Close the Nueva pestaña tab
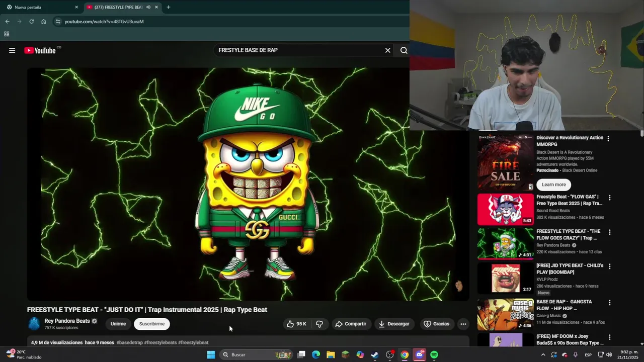Viewport: 644px width, 362px height. (76, 7)
